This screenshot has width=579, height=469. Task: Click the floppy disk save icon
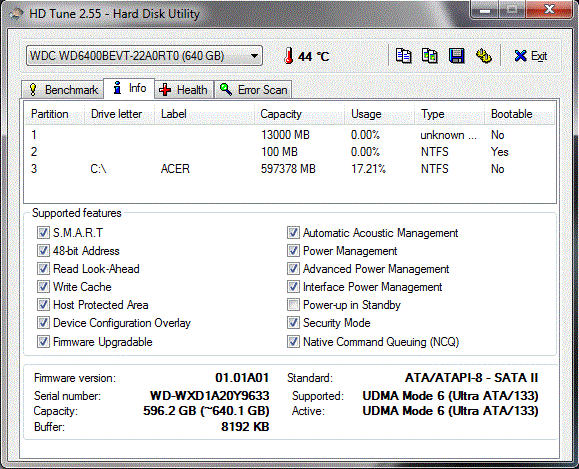pos(457,56)
